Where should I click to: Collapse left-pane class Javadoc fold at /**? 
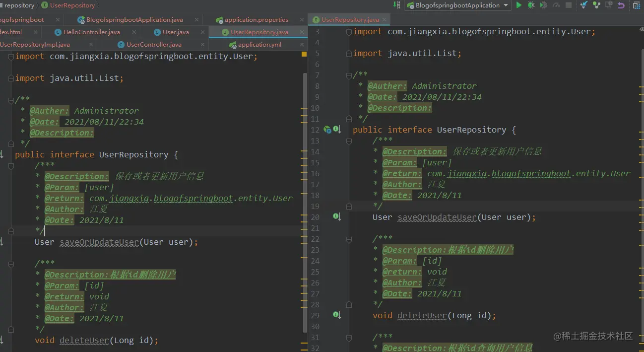pyautogui.click(x=12, y=100)
